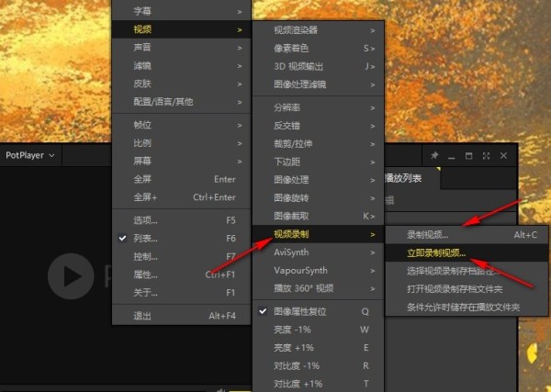
Task: Choose 立即录制视频... item
Action: pos(467,252)
